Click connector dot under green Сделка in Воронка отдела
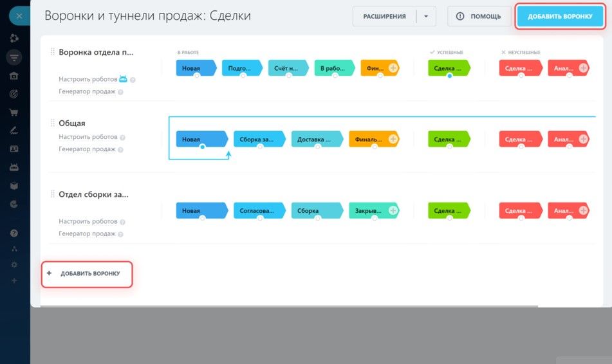 [x=450, y=76]
